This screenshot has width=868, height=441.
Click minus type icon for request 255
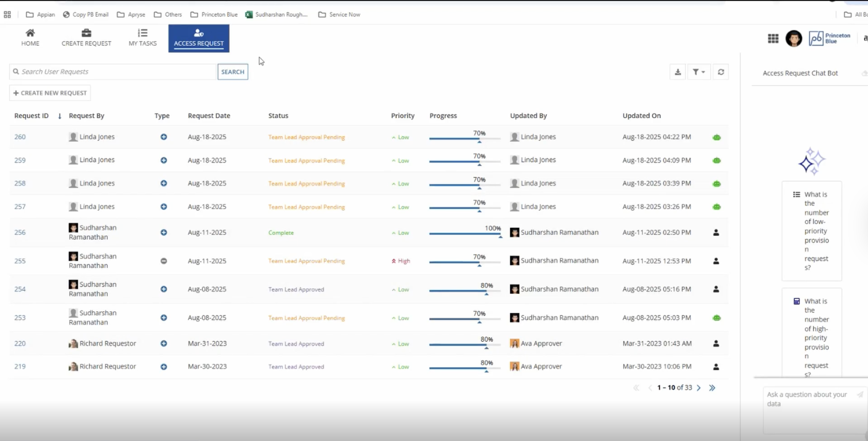(x=163, y=261)
